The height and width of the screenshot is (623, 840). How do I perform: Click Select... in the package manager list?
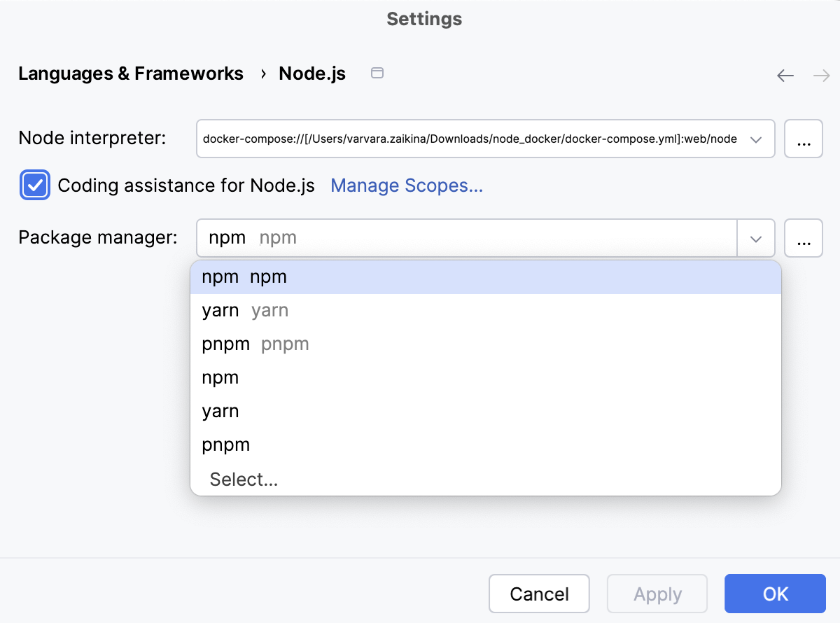point(244,479)
